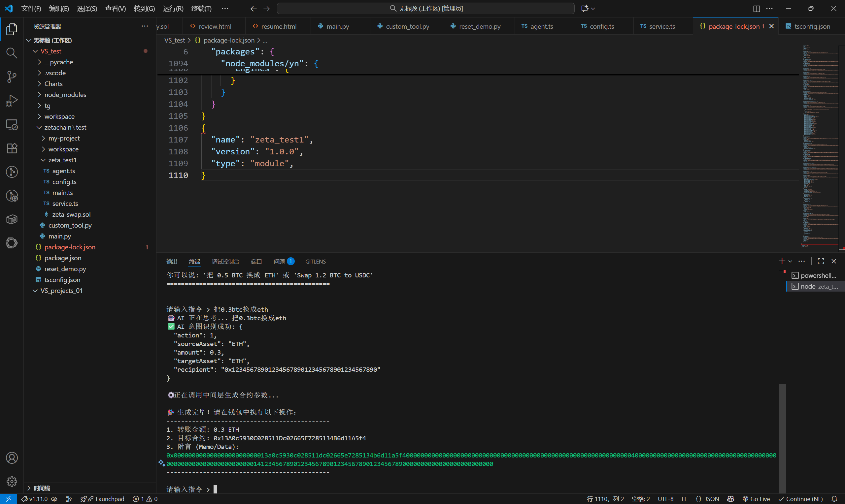Click Continue (NE) in the status bar

[x=800, y=499]
